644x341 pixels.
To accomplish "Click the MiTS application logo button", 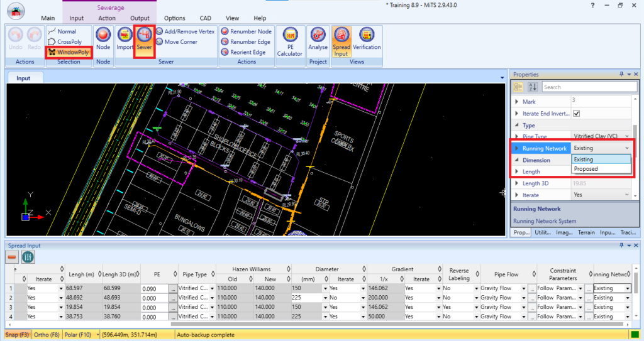I will point(16,11).
